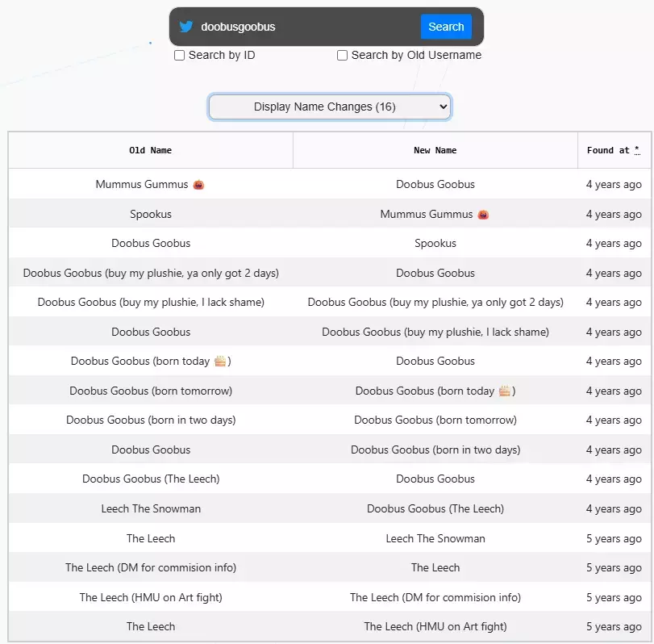The image size is (654, 644).
Task: Click new name 'Doobus Goobus (buy my plushie, ya only got 2 days)'
Action: [x=435, y=302]
